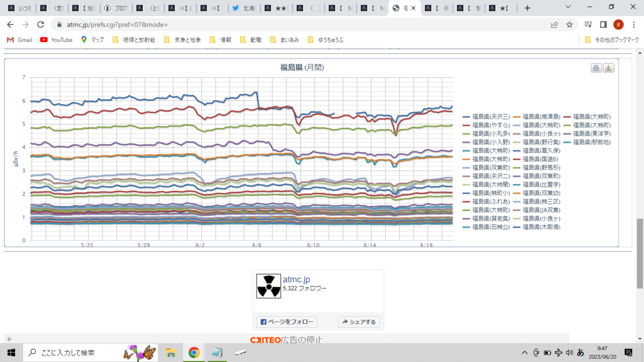View site information lock icon
The width and height of the screenshot is (644, 362).
59,25
